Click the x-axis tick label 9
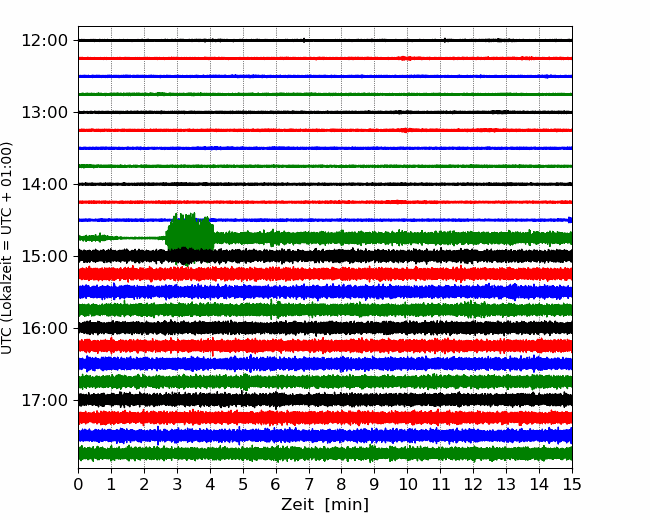Image resolution: width=650 pixels, height=520 pixels. click(375, 484)
